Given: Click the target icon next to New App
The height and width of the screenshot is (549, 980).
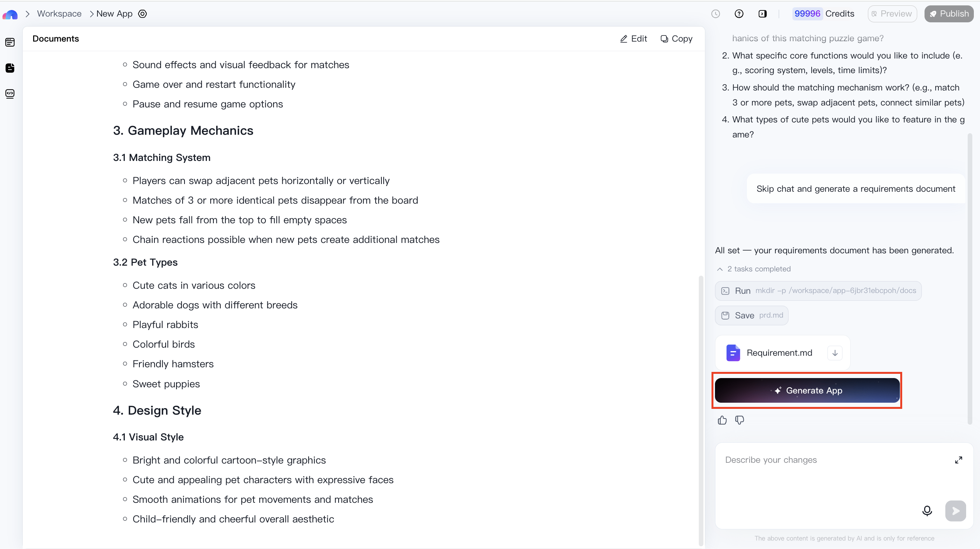Looking at the screenshot, I should [142, 13].
